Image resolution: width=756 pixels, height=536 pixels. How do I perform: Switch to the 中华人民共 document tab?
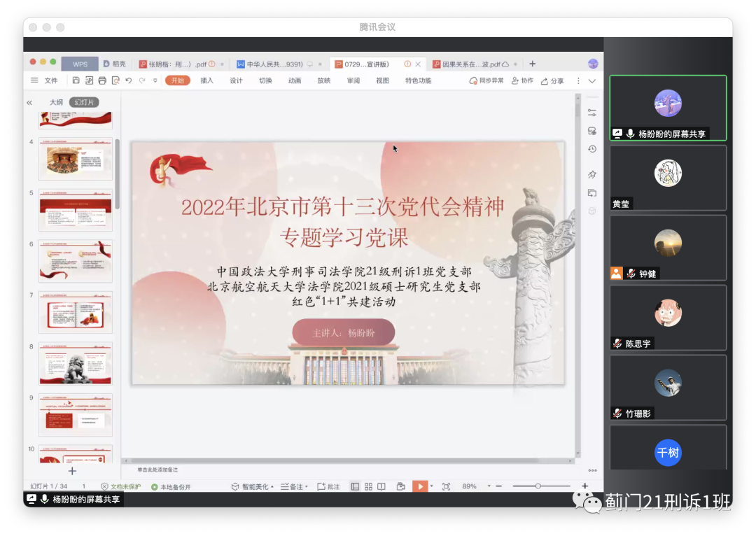pos(279,64)
